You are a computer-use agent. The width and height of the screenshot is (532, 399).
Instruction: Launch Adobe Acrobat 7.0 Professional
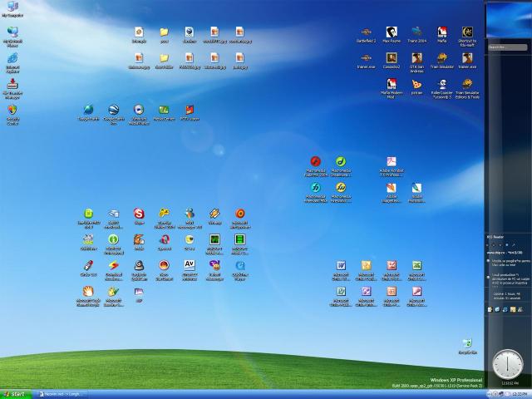coord(392,166)
